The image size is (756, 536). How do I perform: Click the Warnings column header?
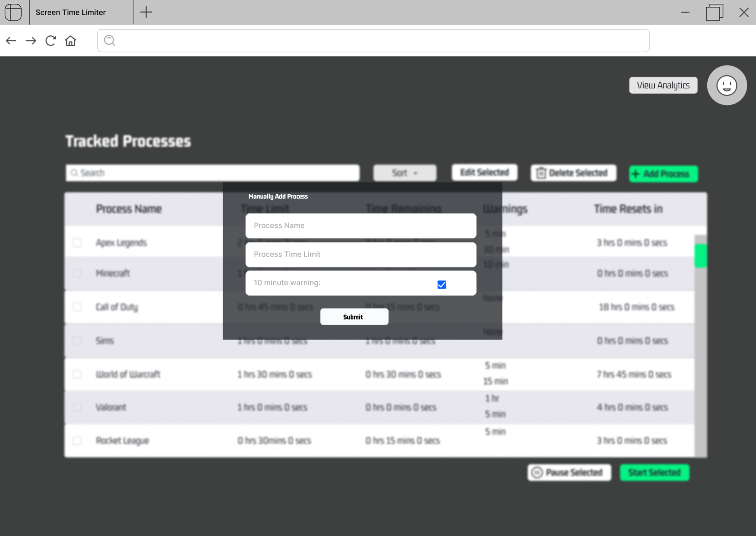505,209
